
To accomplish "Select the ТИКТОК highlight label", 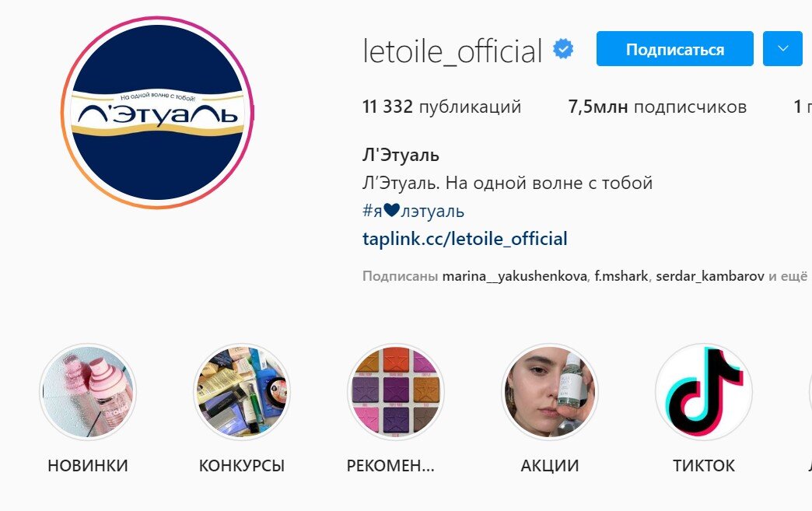I will tap(704, 465).
